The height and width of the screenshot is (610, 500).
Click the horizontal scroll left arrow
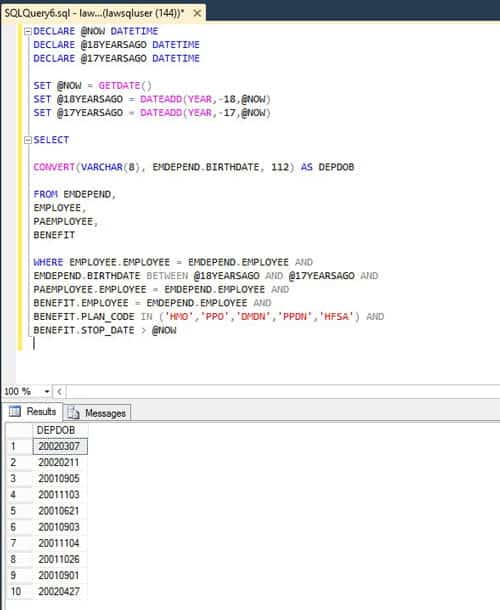(59, 391)
